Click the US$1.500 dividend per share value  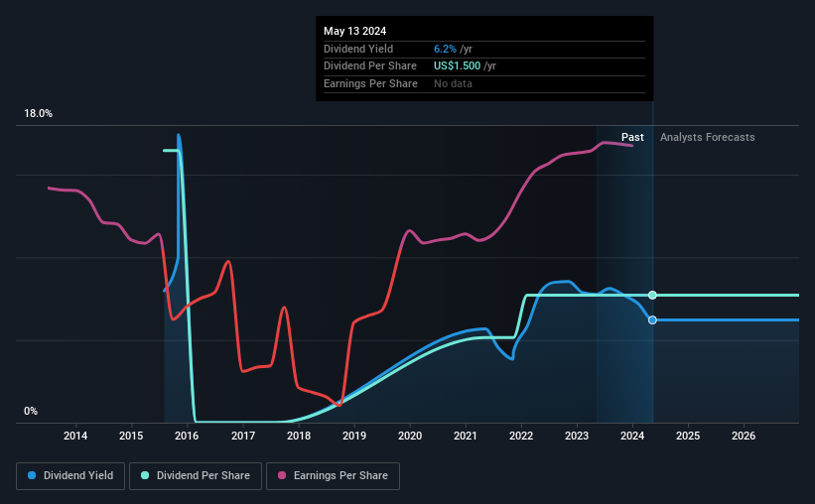point(457,66)
